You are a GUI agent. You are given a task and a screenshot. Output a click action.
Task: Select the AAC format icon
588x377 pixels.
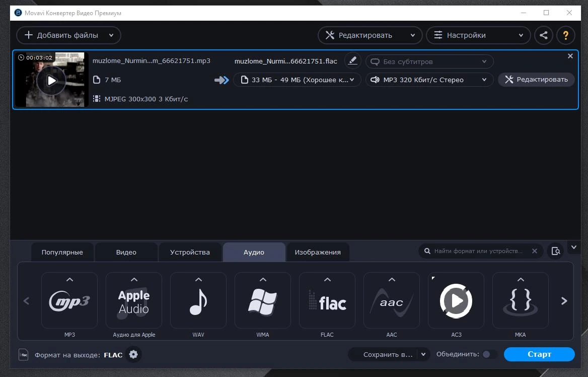392,300
